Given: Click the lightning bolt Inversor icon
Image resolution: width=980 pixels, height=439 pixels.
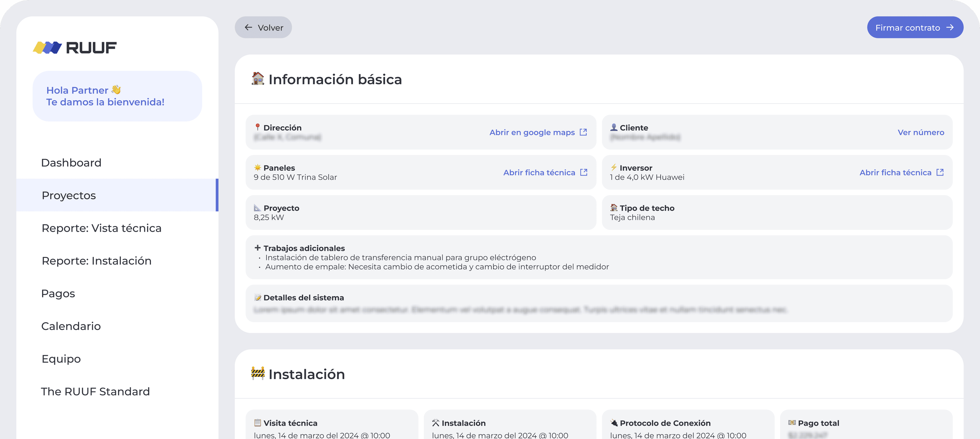Looking at the screenshot, I should coord(614,168).
